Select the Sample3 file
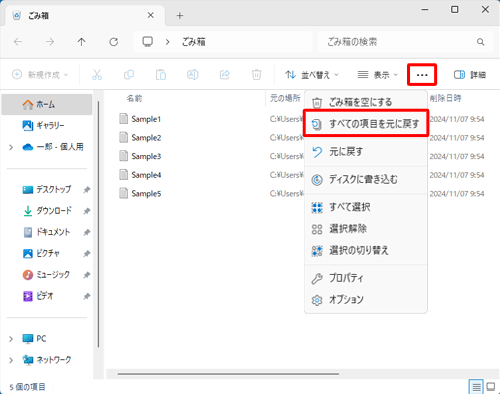 (x=140, y=156)
